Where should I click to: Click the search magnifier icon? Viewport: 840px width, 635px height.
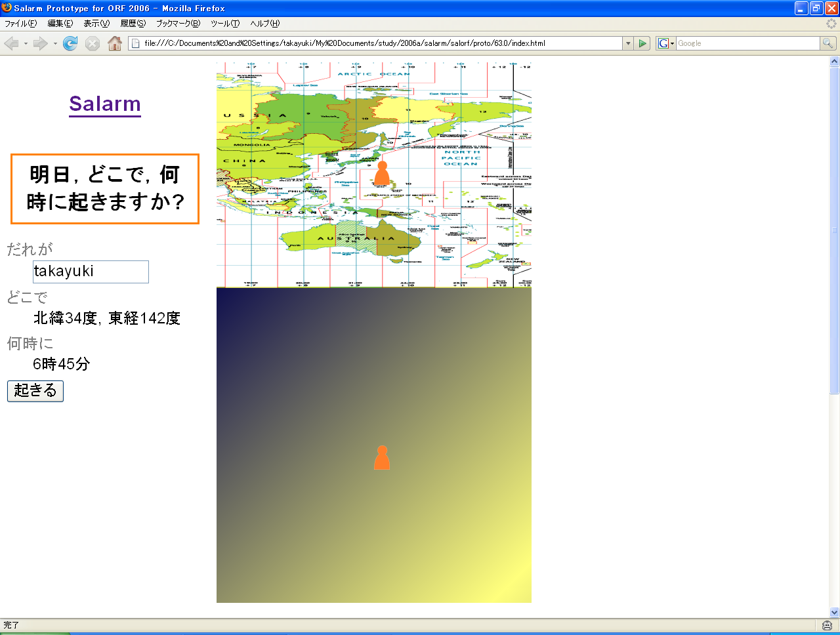pos(828,43)
